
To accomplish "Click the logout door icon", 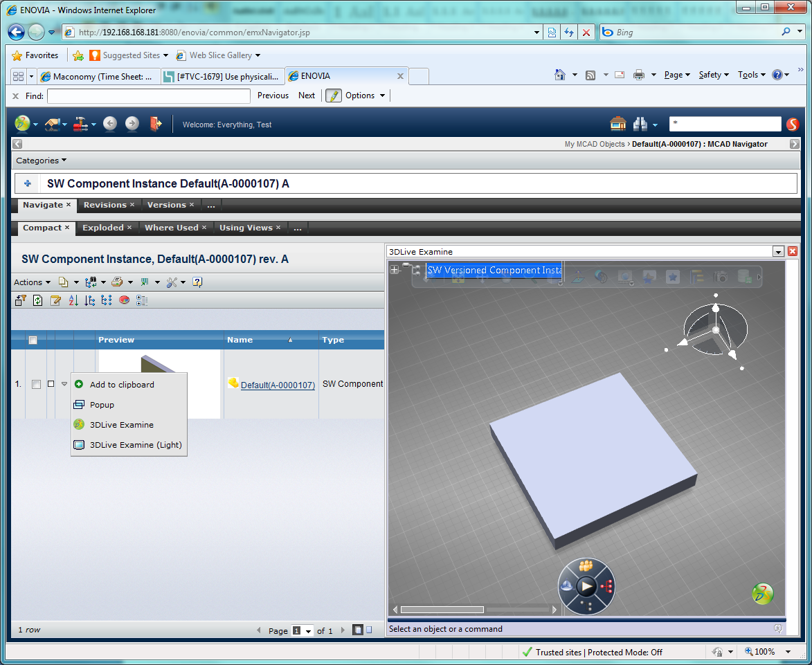I will [156, 124].
